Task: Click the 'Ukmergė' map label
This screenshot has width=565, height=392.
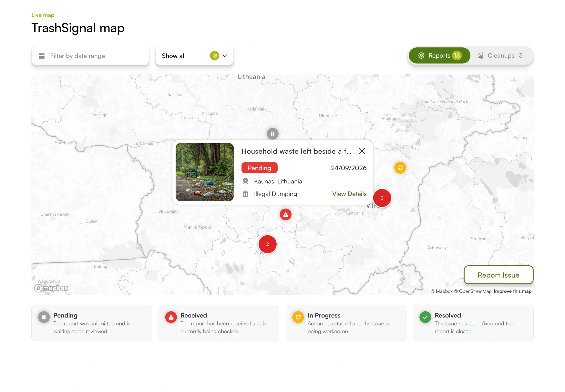Action: tap(328, 116)
